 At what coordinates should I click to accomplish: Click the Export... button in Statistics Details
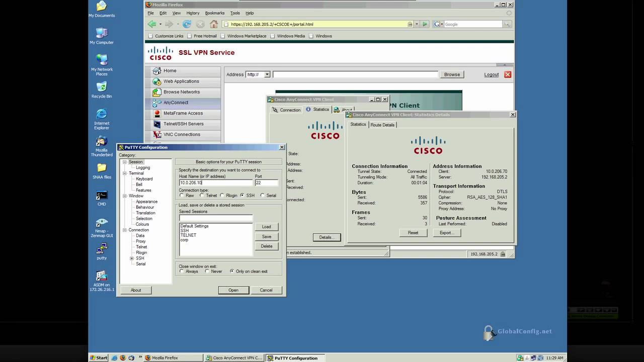coord(447,233)
